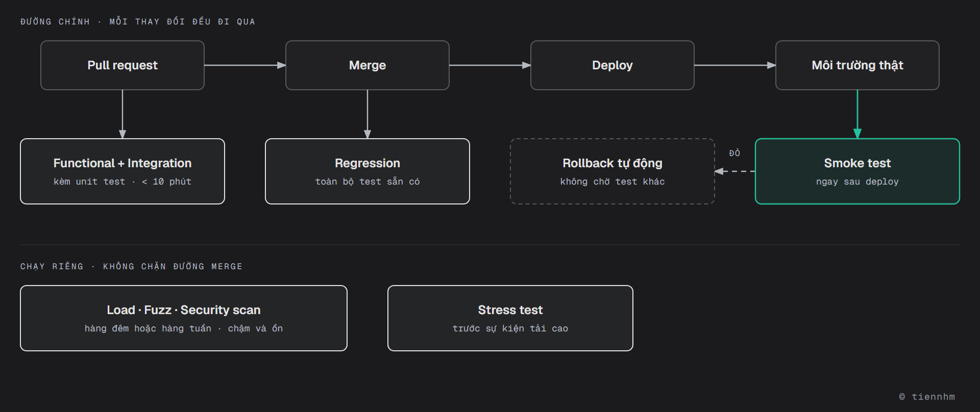
Task: Select the green Smoke test box
Action: [857, 171]
